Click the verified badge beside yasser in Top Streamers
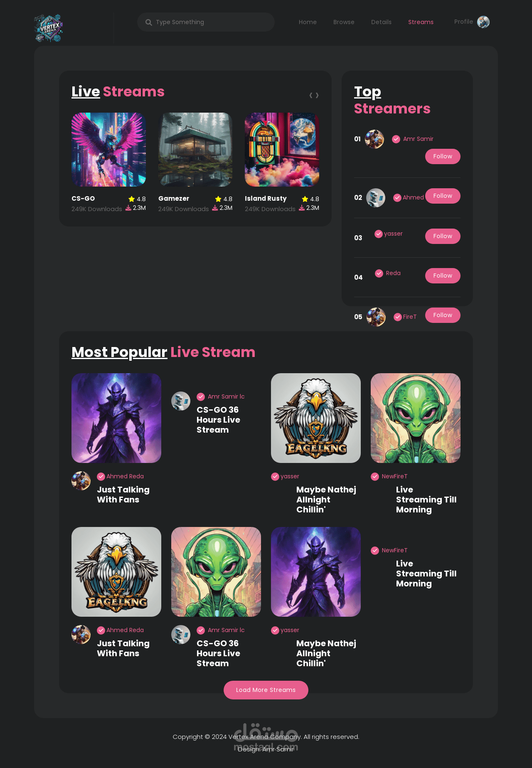This screenshot has width=532, height=768. coord(379,234)
